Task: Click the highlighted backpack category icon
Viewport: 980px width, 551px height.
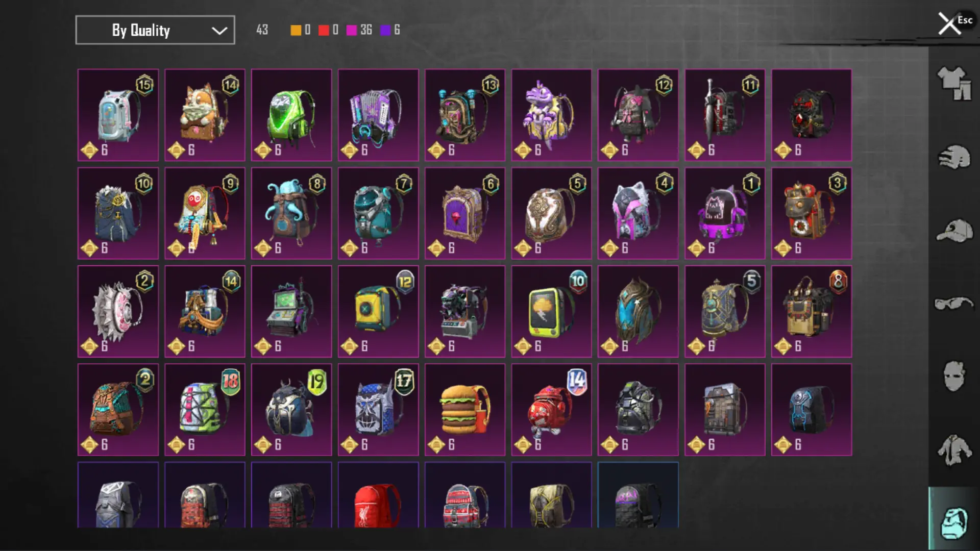Action: click(954, 522)
